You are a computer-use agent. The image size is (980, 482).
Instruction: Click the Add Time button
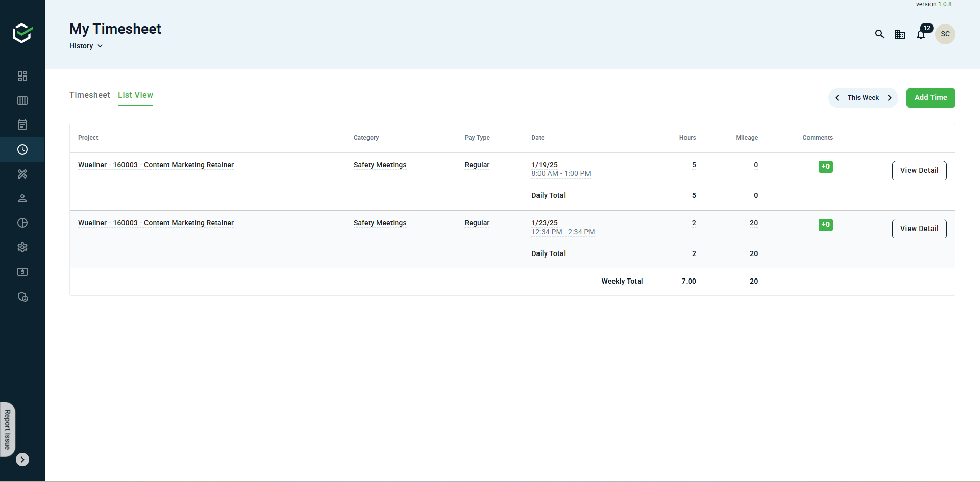pyautogui.click(x=931, y=98)
